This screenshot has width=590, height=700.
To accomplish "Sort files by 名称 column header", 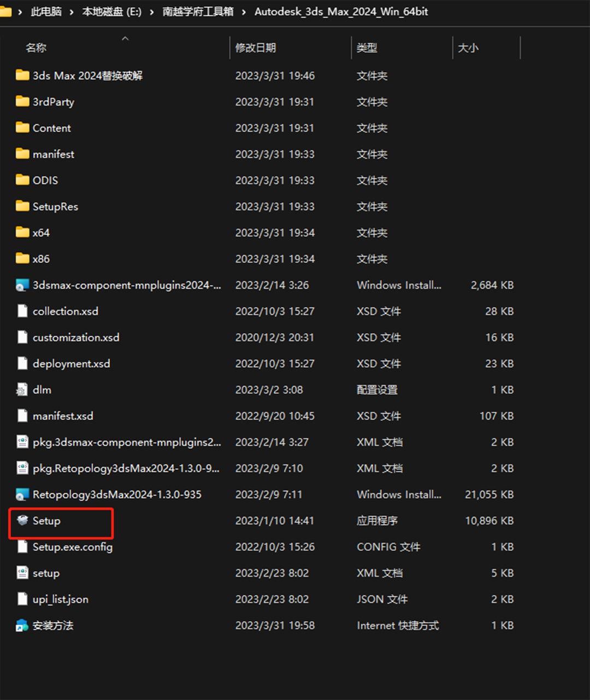I will pyautogui.click(x=36, y=48).
